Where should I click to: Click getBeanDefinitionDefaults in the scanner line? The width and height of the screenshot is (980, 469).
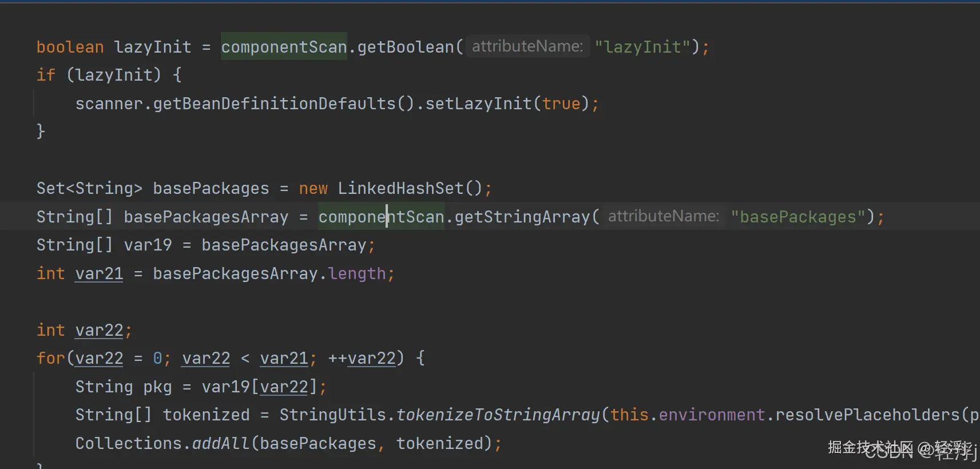pyautogui.click(x=275, y=104)
